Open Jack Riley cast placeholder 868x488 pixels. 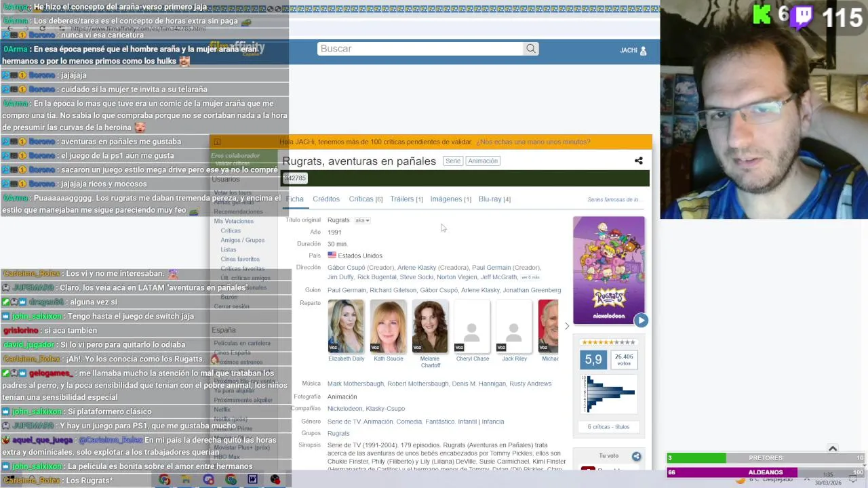pos(514,326)
